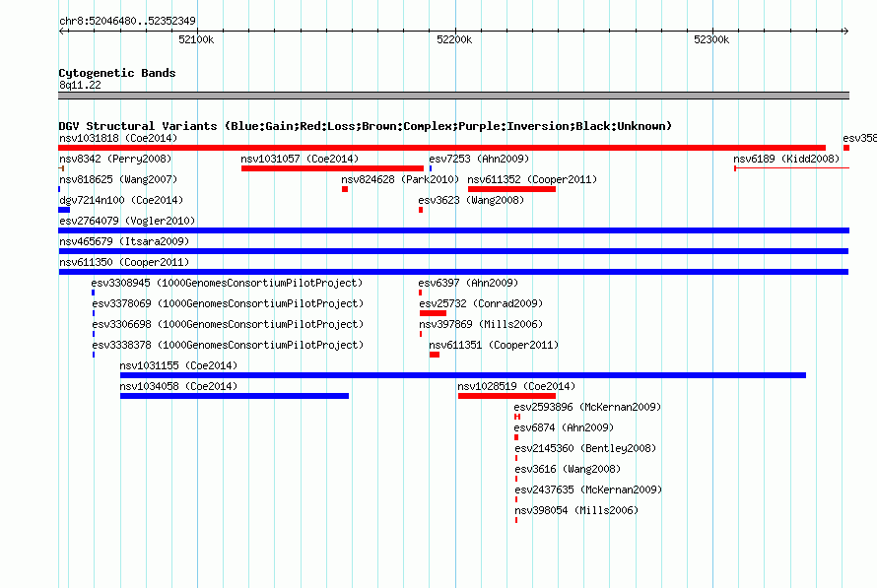Click the blue esv2764079 gain bar
877x588 pixels.
454,230
